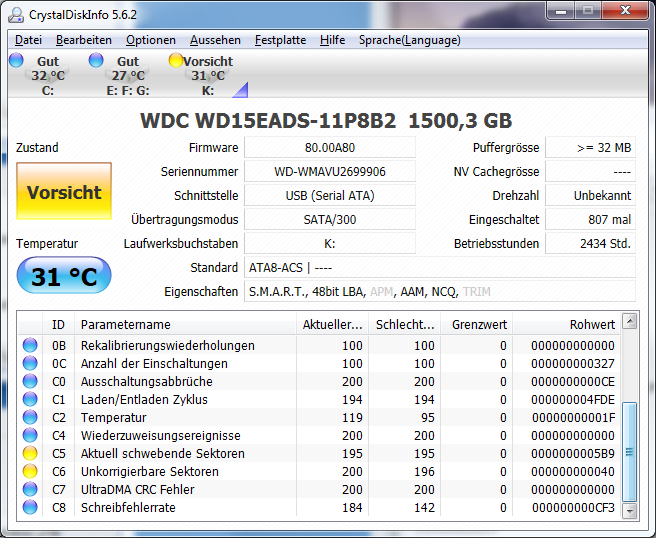Select the Anzahl der Einschaltungen row name
Image resolution: width=656 pixels, height=538 pixels.
154,364
